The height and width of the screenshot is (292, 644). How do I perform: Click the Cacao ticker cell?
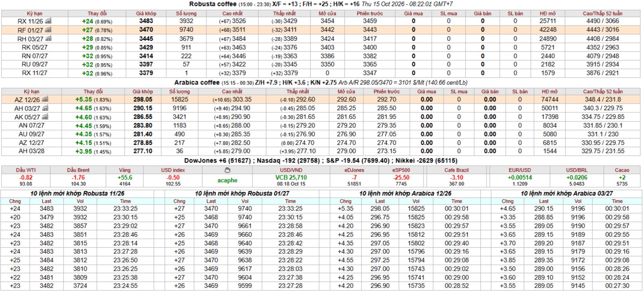click(622, 177)
